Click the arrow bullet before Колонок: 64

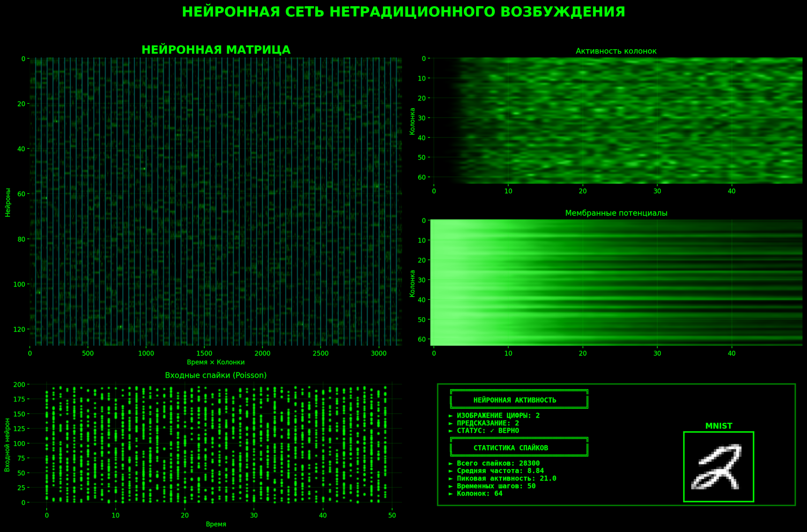point(450,494)
